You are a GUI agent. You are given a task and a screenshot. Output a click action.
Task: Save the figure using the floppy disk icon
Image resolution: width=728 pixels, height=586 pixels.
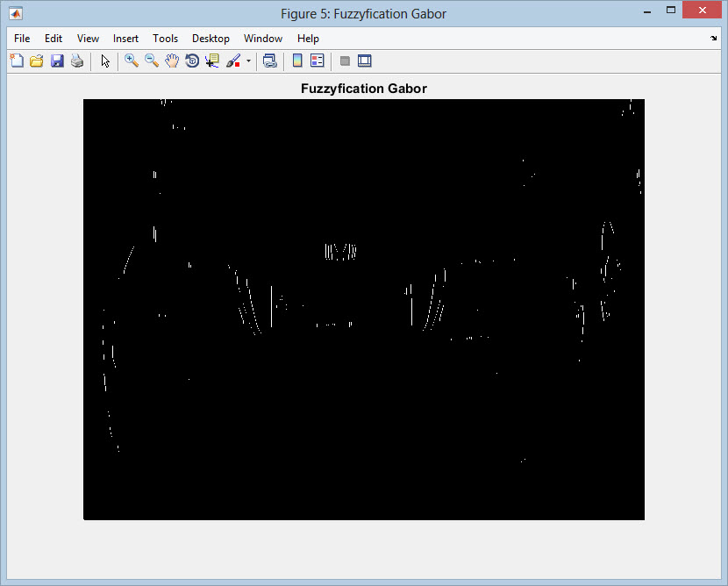[x=57, y=61]
